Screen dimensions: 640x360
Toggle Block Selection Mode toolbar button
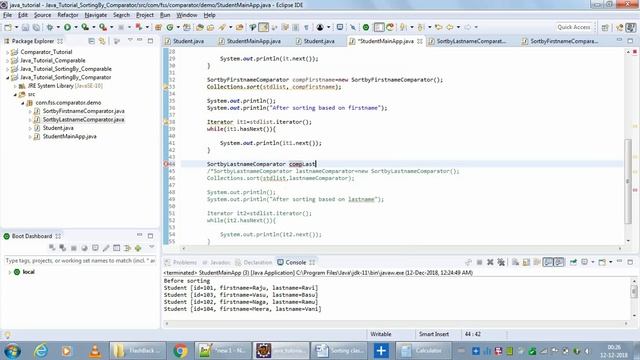coord(295,27)
